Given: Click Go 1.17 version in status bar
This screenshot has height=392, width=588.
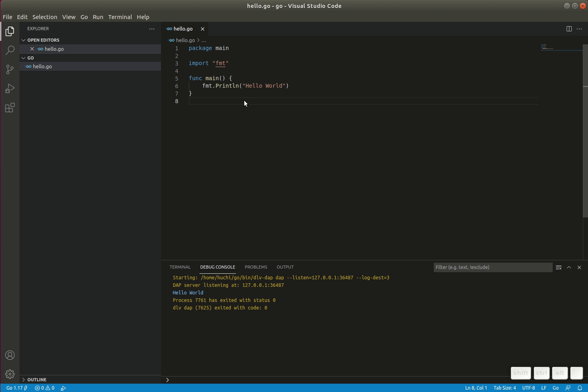Looking at the screenshot, I should (x=17, y=388).
